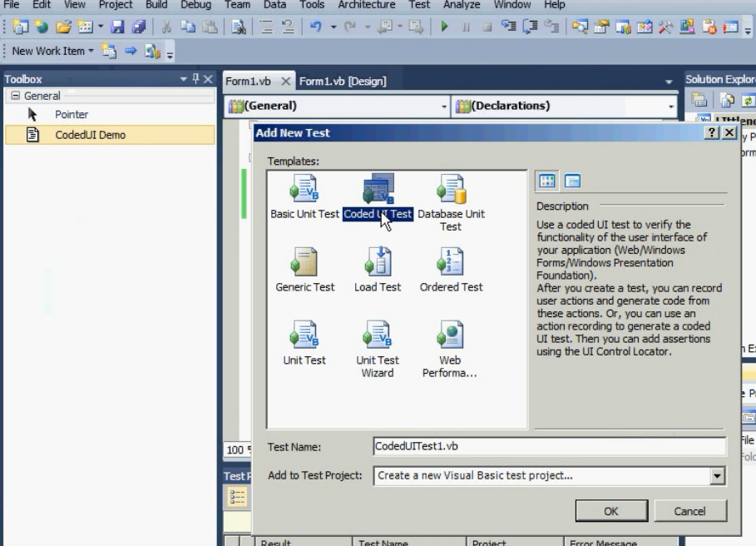Screen dimensions: 756x546
Task: Select the Unit Test Wizard template
Action: point(378,350)
